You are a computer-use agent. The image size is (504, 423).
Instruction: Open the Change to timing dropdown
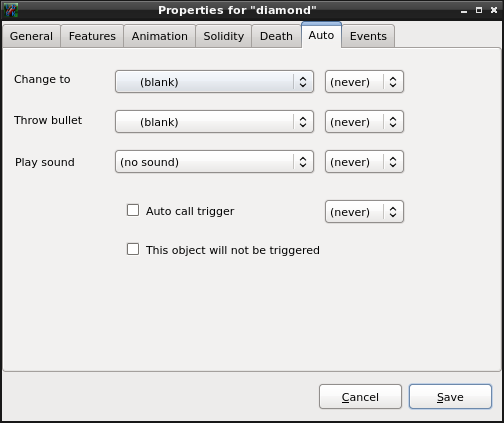click(364, 82)
